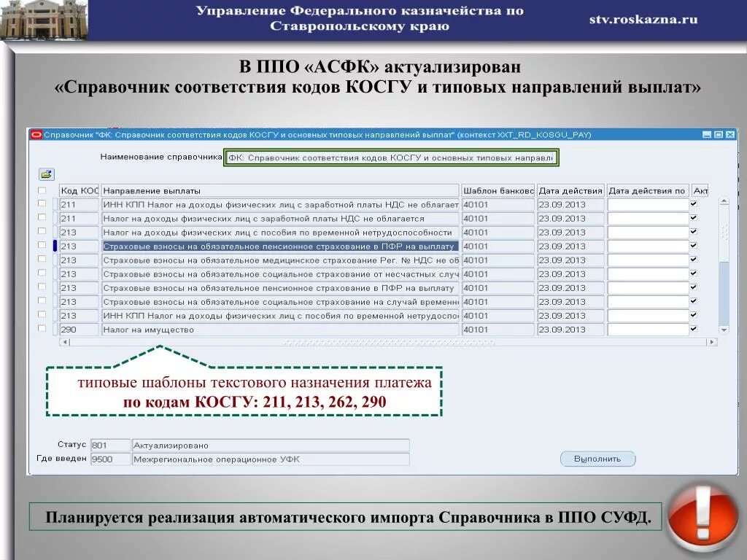Toggle the Акт checkbox on the top 211 row
This screenshot has height=560, width=747.
coord(693,205)
